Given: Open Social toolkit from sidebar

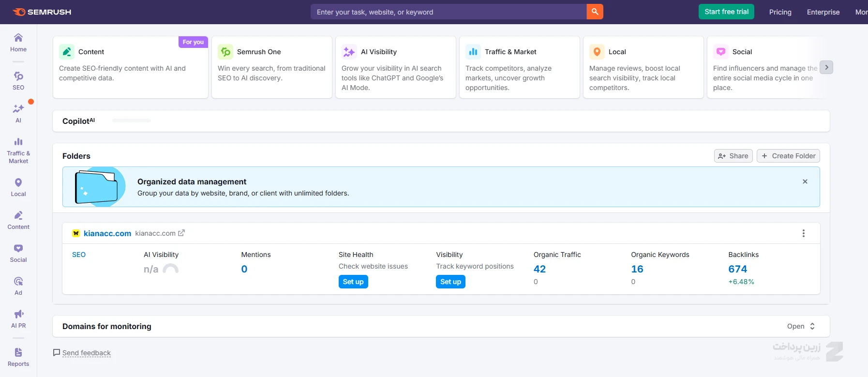Looking at the screenshot, I should [x=18, y=253].
